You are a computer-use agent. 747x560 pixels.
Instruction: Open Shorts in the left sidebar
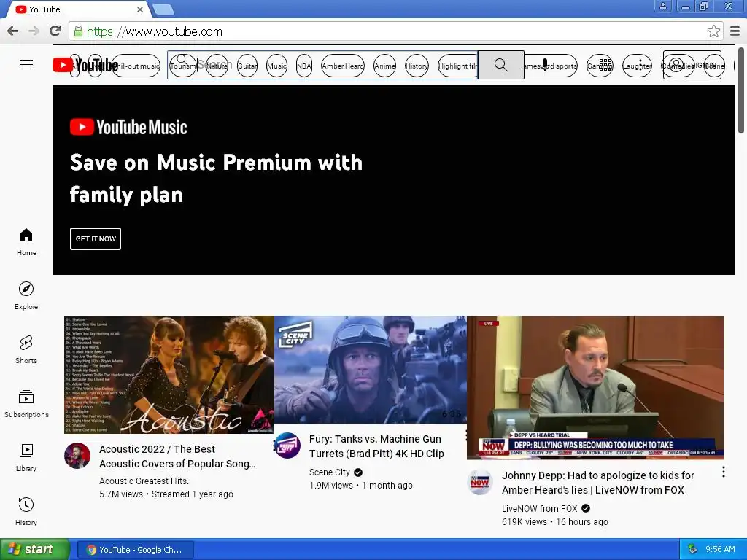pos(26,349)
